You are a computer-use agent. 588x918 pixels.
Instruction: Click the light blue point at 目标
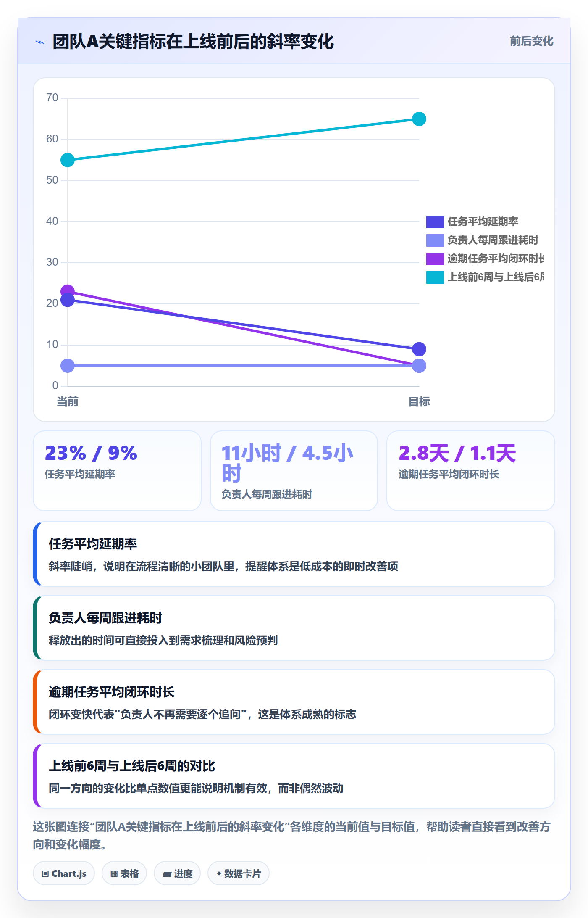[419, 366]
